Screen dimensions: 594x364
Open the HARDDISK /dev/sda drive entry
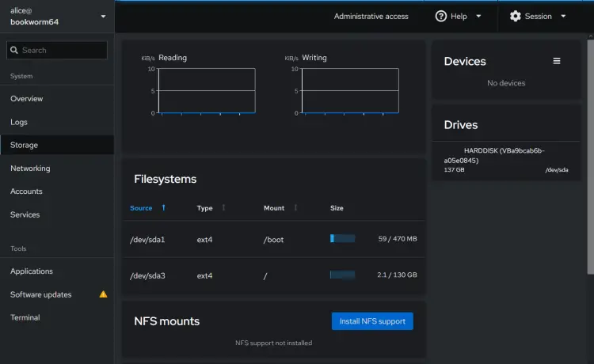point(506,160)
